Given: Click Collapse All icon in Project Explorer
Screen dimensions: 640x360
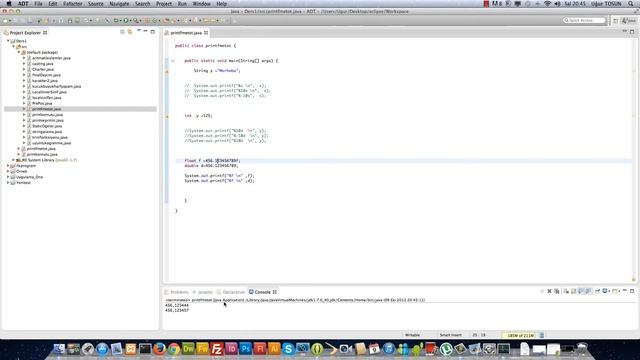Looking at the screenshot, I should click(x=122, y=31).
